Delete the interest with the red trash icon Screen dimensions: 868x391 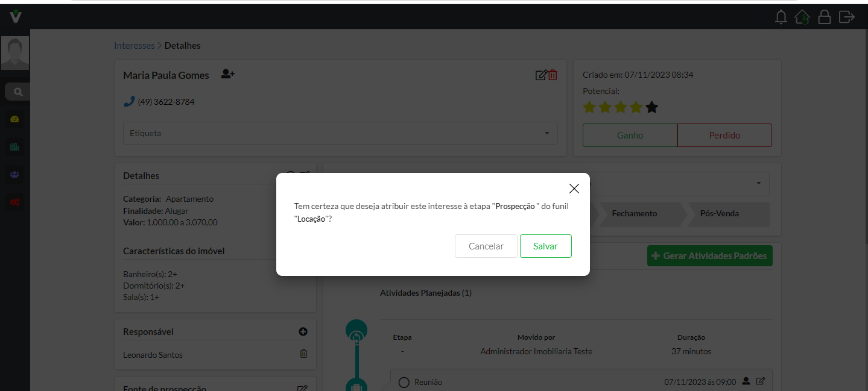(553, 75)
